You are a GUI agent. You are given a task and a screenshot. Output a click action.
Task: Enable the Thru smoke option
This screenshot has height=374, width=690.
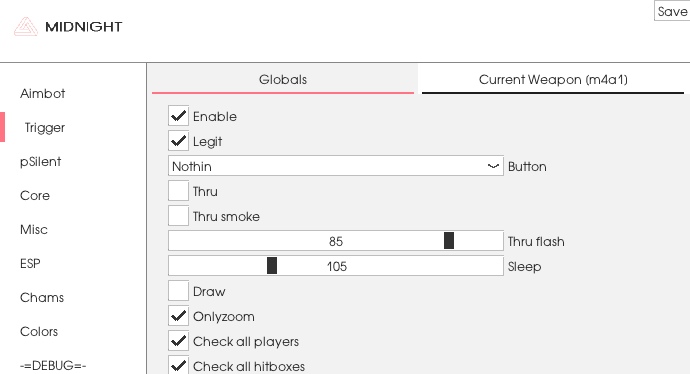point(178,216)
